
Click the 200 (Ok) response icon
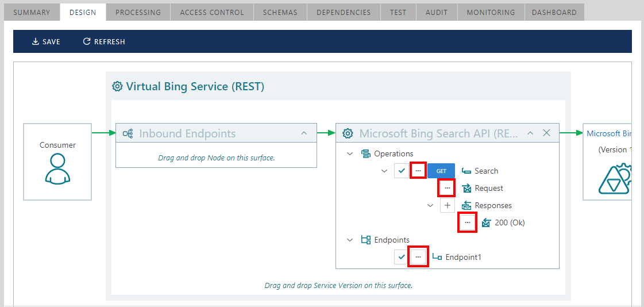click(486, 222)
